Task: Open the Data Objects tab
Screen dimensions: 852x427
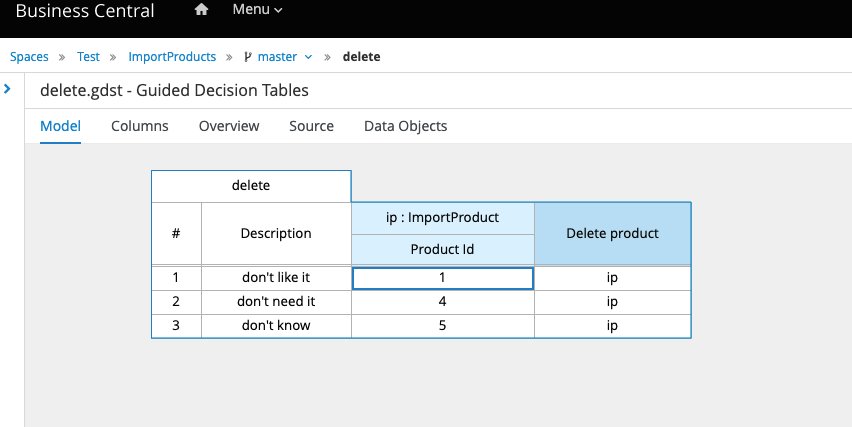Action: 405,126
